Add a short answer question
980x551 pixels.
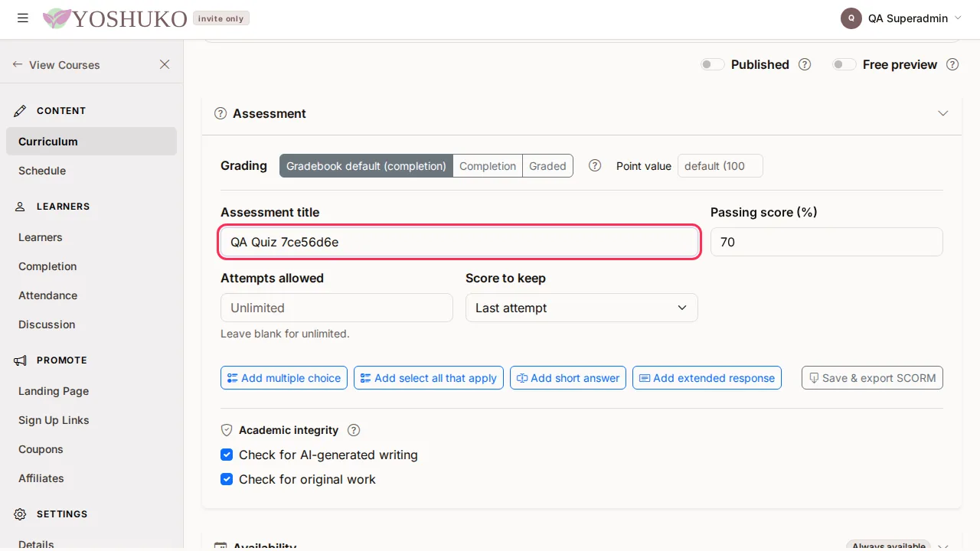pyautogui.click(x=568, y=378)
